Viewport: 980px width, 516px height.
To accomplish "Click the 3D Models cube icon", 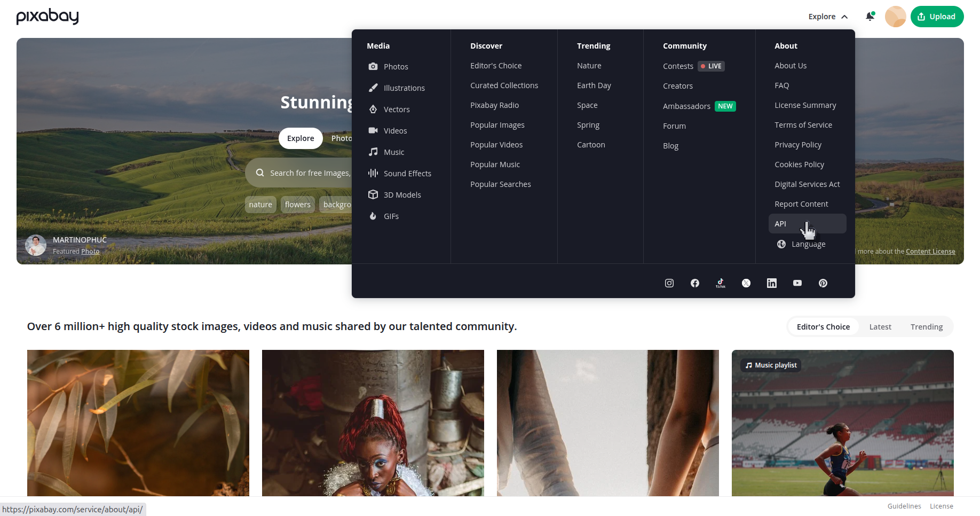I will pyautogui.click(x=373, y=194).
